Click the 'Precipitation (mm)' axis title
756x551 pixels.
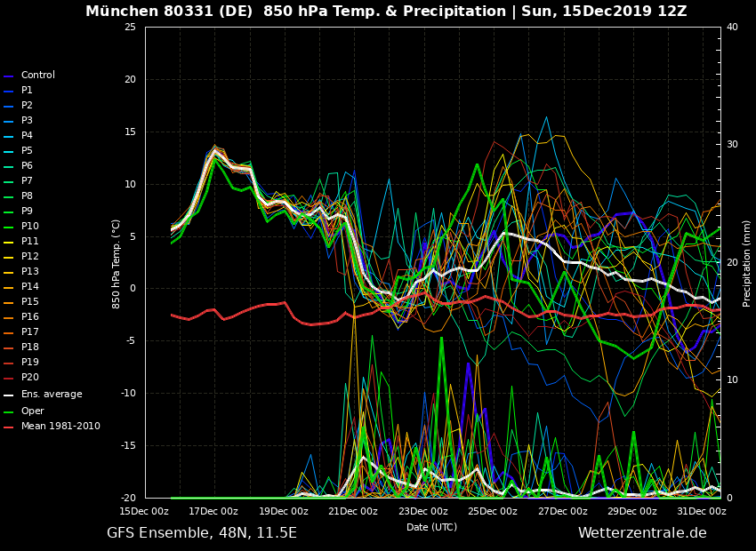(x=746, y=264)
